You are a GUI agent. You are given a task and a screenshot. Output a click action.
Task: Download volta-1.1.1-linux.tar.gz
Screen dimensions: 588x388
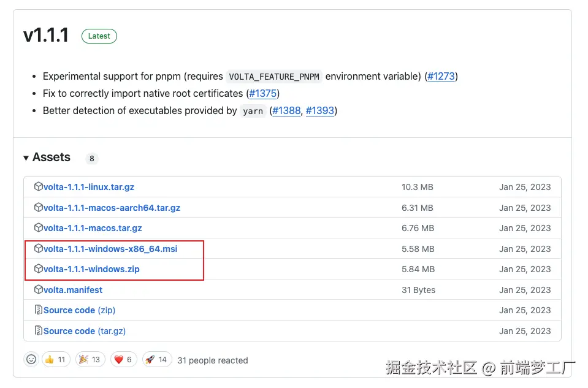coord(89,187)
